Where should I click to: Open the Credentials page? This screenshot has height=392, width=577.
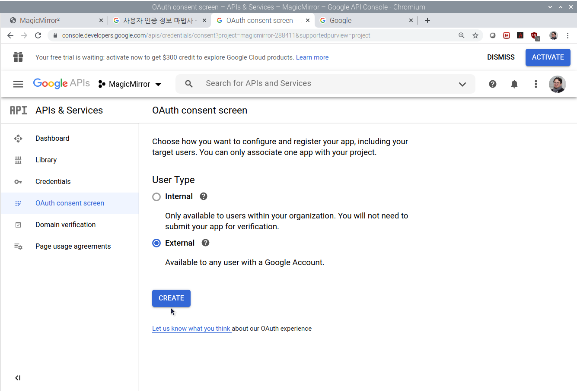click(x=53, y=182)
